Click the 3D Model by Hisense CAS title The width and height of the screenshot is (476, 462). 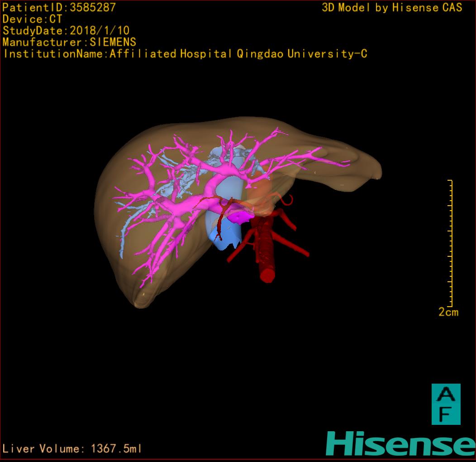(392, 8)
